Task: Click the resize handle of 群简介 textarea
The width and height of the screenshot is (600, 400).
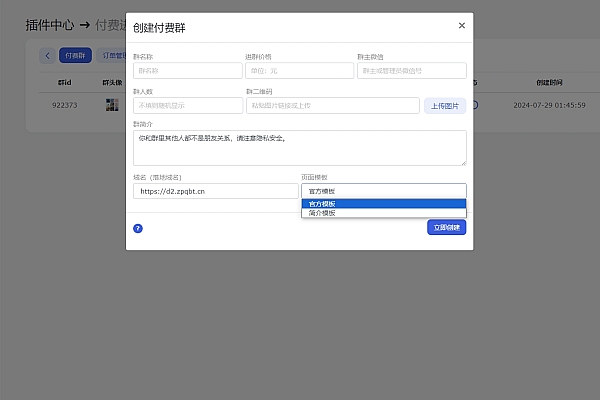Action: (464, 163)
